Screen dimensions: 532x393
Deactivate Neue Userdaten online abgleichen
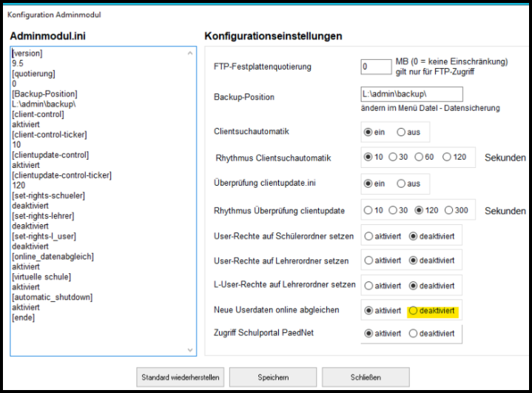tap(414, 311)
